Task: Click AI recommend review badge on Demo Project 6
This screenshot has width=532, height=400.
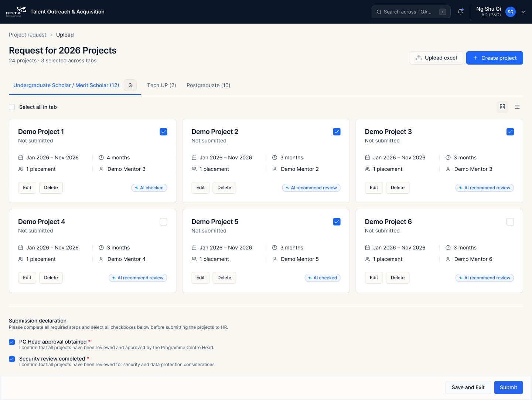Action: pos(484,278)
